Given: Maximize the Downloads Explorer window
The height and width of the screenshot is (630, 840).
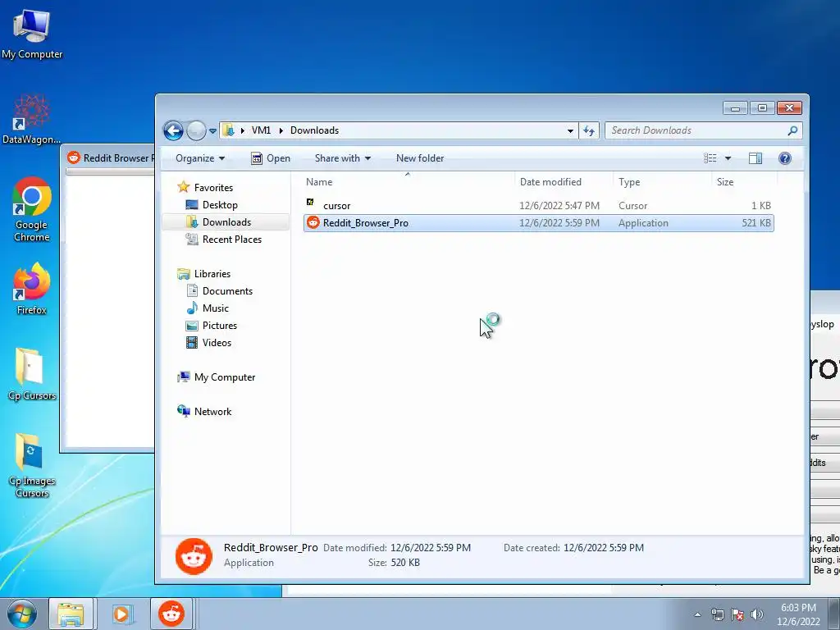Looking at the screenshot, I should point(762,108).
